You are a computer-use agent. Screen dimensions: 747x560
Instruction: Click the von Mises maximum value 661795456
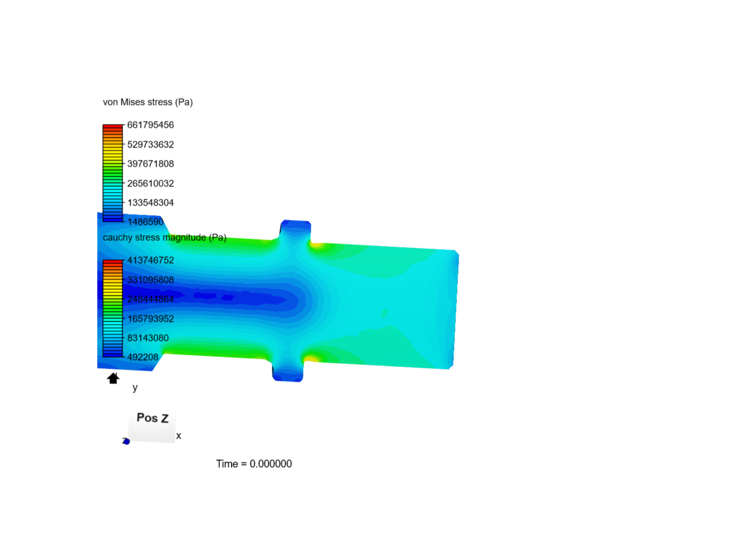tap(150, 125)
